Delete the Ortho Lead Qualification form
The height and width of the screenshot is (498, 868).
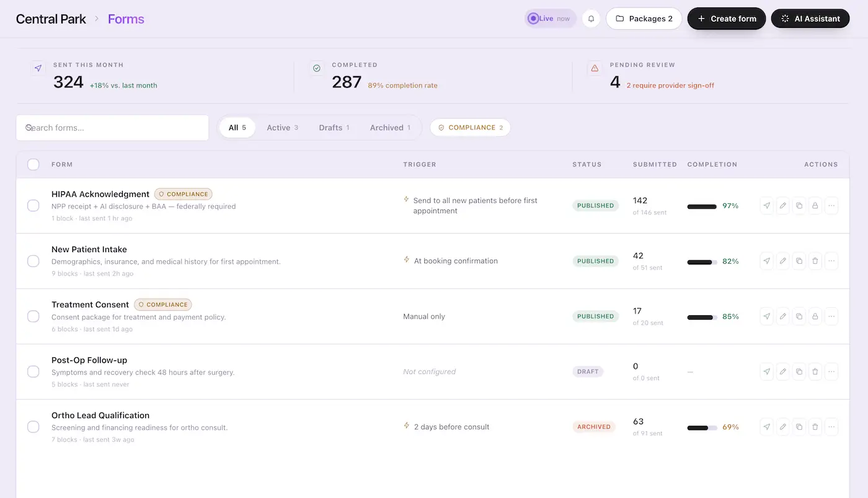815,427
